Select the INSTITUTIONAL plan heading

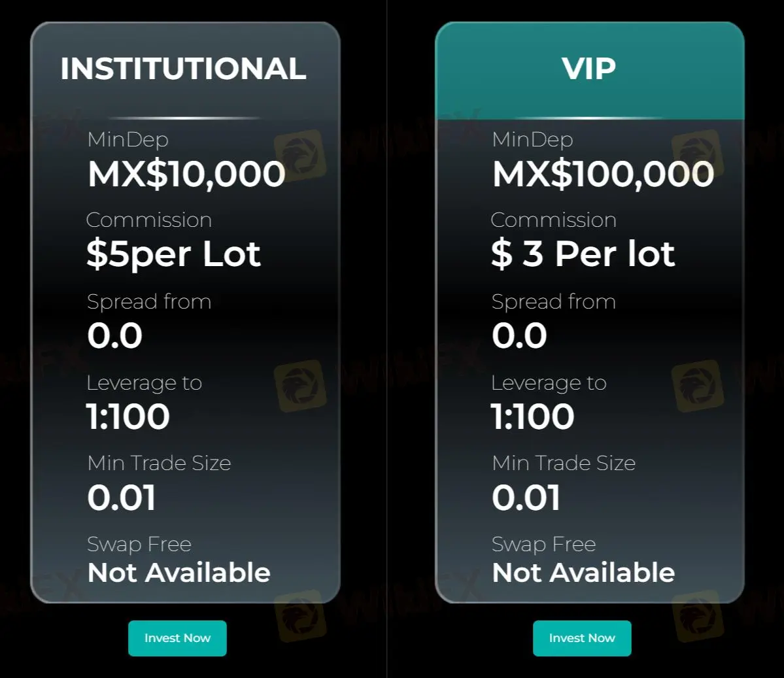pyautogui.click(x=183, y=69)
